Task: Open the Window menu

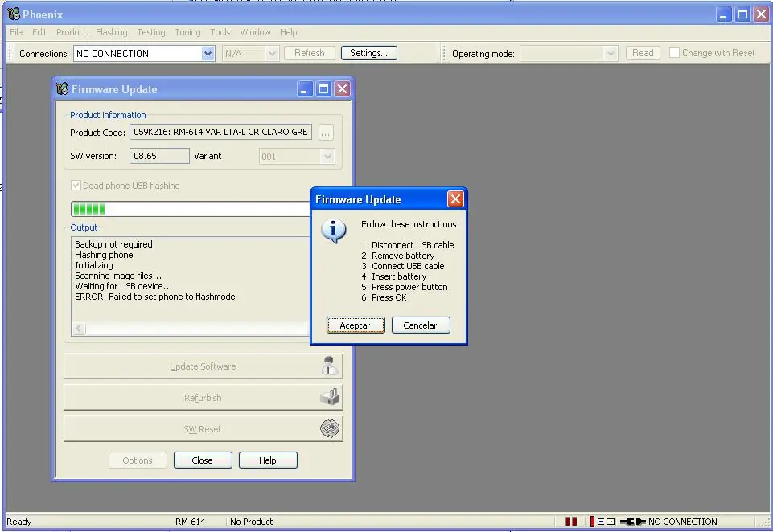Action: click(255, 32)
